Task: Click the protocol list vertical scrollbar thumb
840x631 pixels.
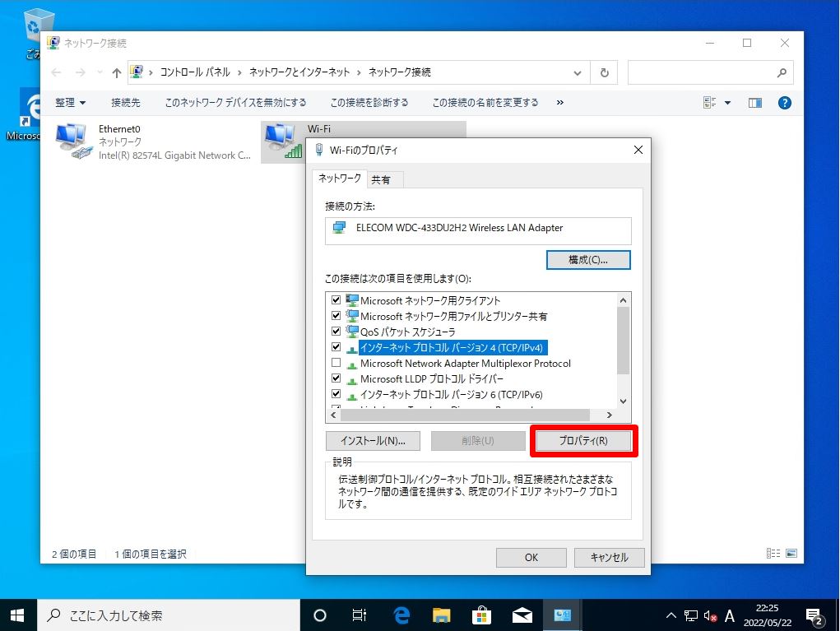Action: (623, 341)
